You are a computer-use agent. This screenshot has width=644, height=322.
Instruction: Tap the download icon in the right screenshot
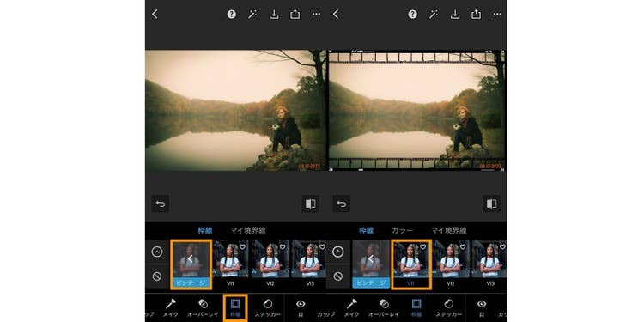coord(455,15)
